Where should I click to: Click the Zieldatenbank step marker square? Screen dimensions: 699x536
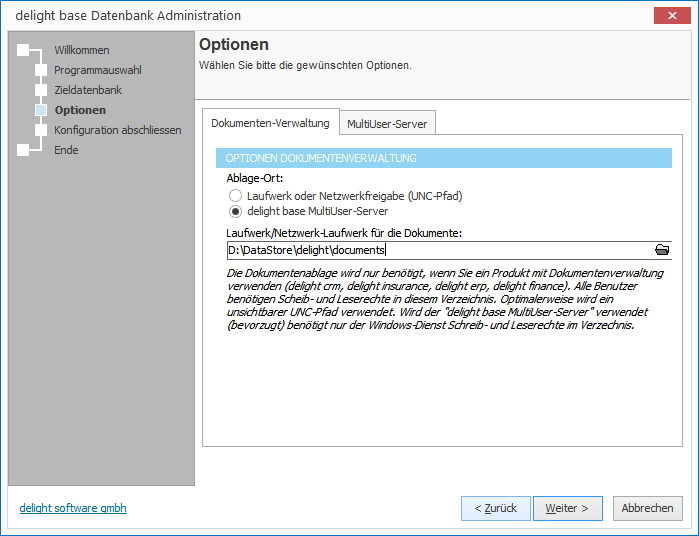[x=41, y=90]
